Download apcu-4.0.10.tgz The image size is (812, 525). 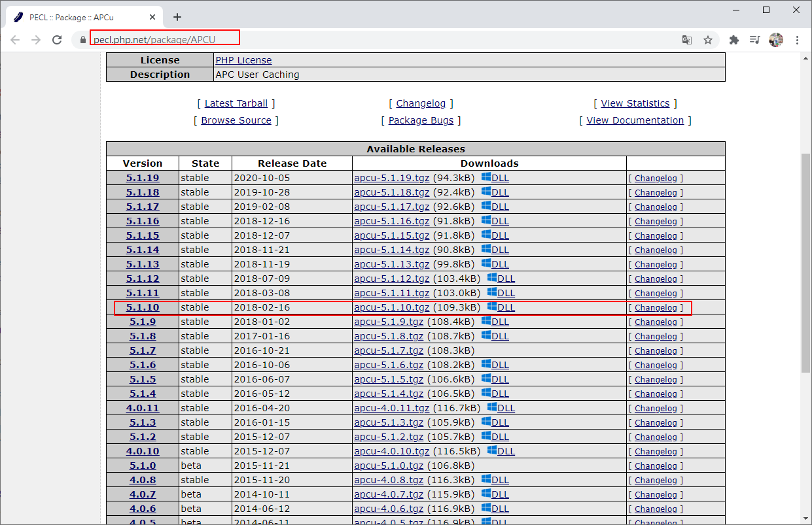(391, 451)
